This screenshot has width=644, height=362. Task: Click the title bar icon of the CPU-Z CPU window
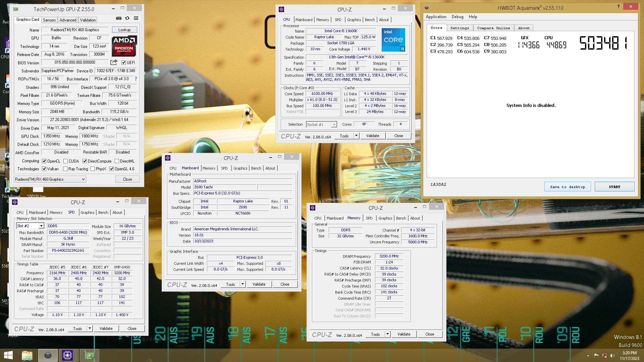(x=281, y=9)
